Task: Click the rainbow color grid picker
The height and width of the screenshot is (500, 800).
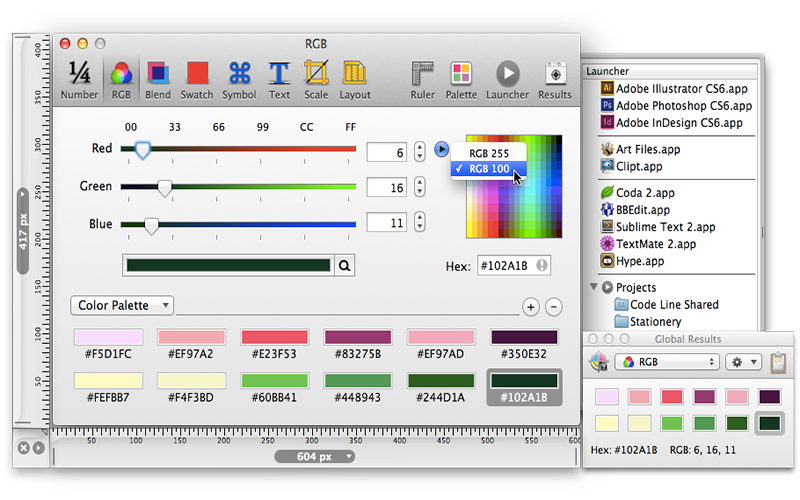Action: click(514, 187)
